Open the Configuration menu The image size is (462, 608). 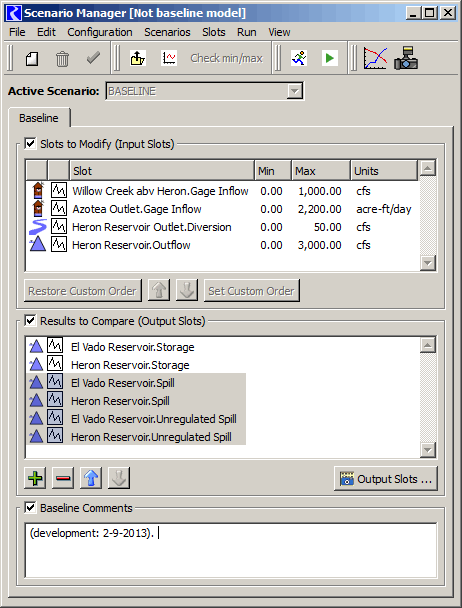(100, 32)
